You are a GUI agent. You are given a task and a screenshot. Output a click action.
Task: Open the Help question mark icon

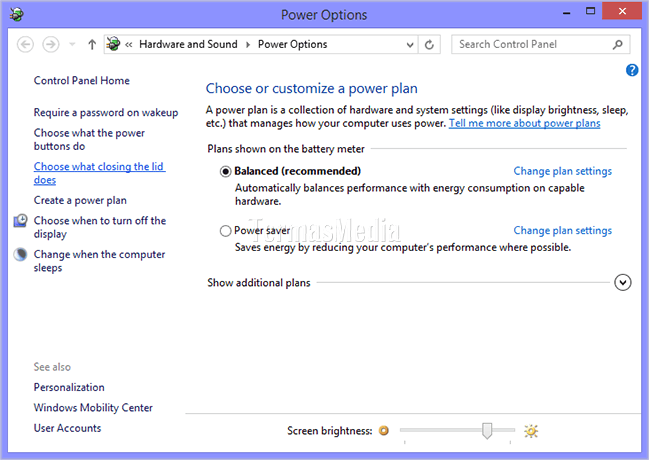(631, 70)
